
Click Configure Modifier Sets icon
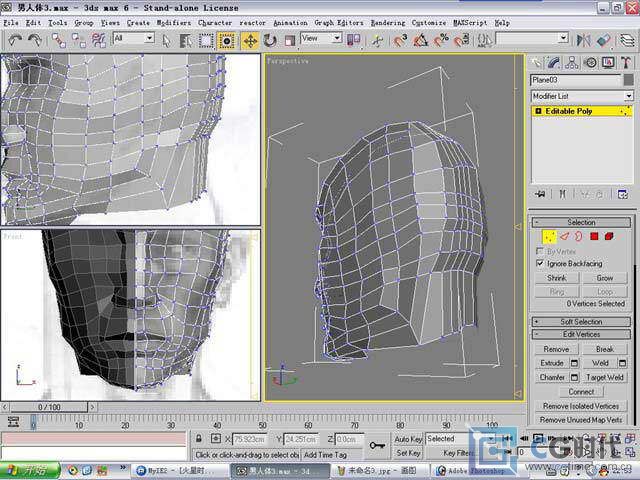tap(623, 194)
